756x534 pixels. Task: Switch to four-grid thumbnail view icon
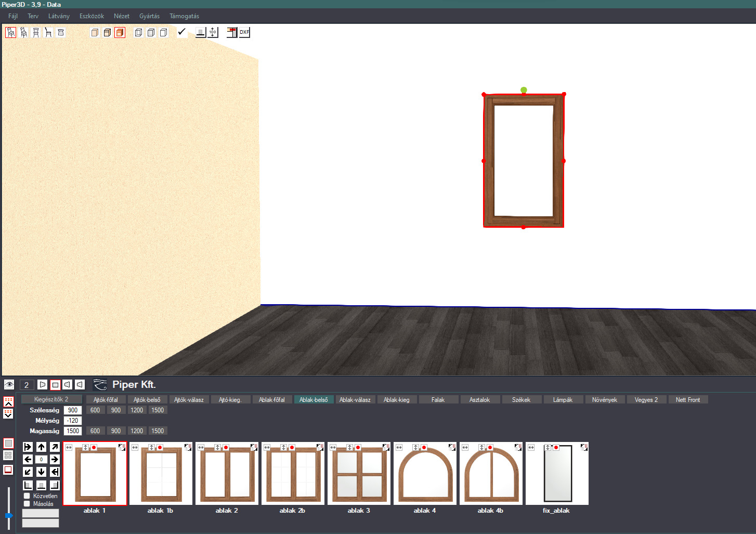pyautogui.click(x=8, y=455)
